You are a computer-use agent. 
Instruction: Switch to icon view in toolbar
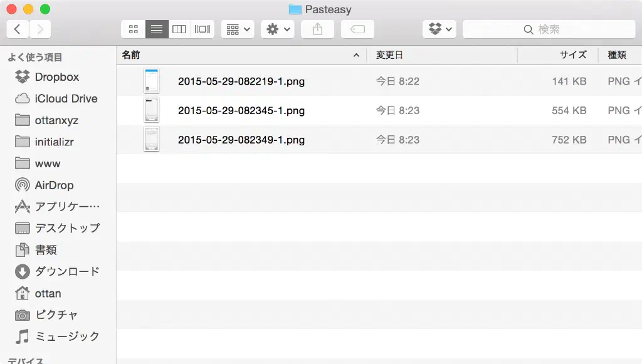133,29
